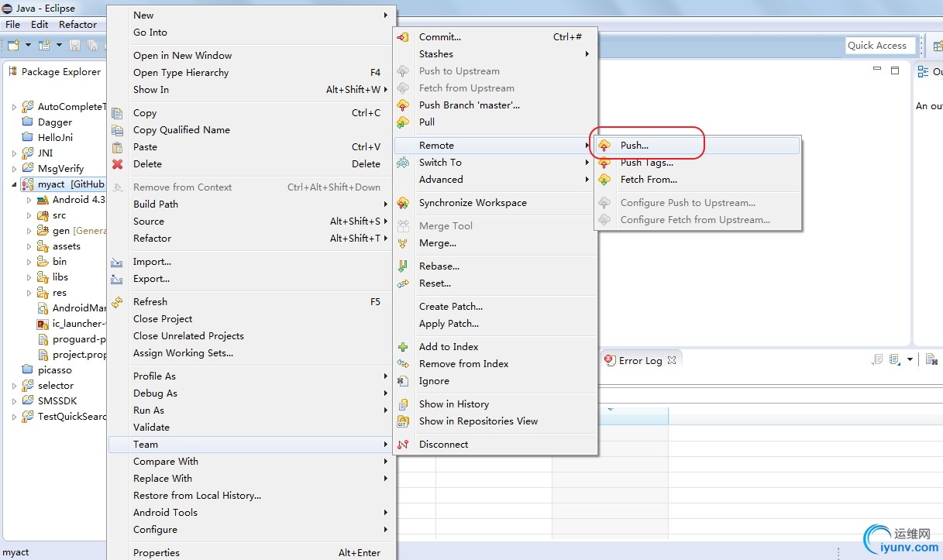Choose Properties at context menu bottom
This screenshot has width=943, height=560.
pos(251,553)
